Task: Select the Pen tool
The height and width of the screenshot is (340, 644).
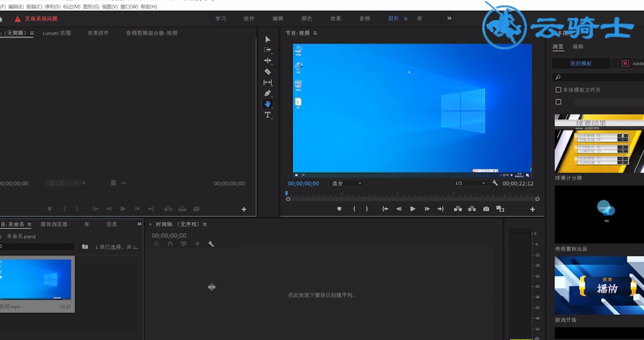Action: click(268, 93)
